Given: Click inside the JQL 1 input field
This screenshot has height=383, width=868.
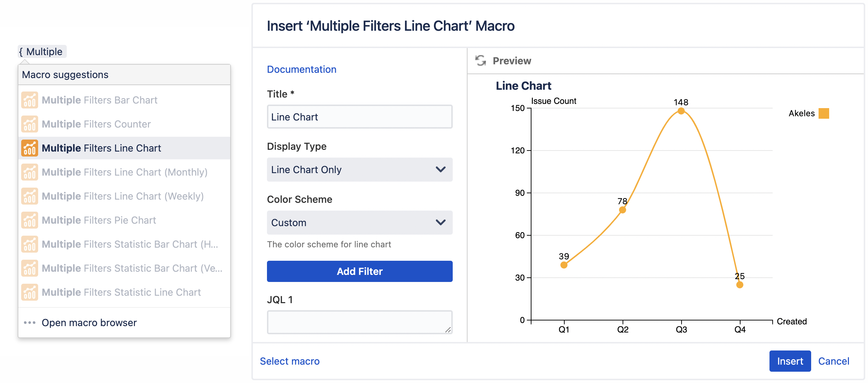Looking at the screenshot, I should (x=359, y=322).
